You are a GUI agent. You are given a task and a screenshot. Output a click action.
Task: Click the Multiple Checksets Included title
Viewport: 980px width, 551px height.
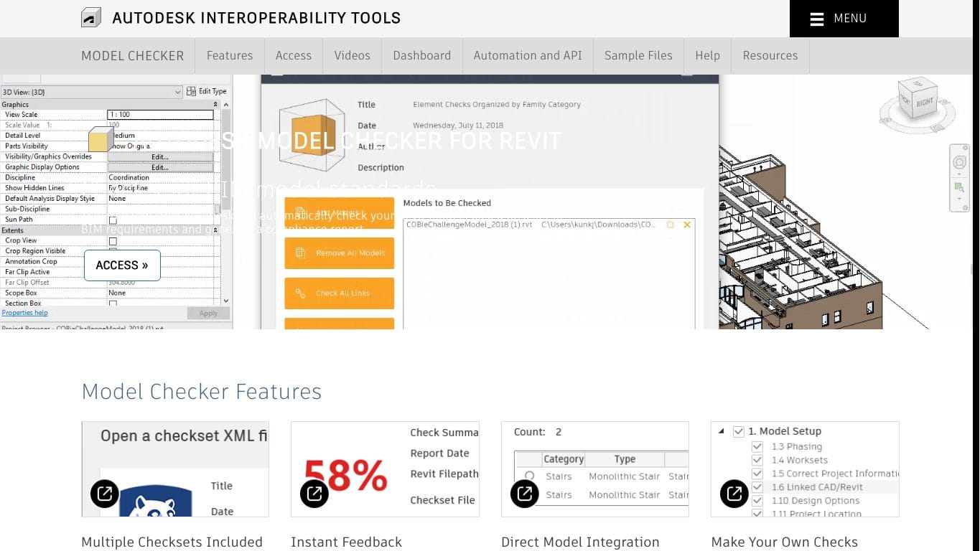pyautogui.click(x=172, y=542)
